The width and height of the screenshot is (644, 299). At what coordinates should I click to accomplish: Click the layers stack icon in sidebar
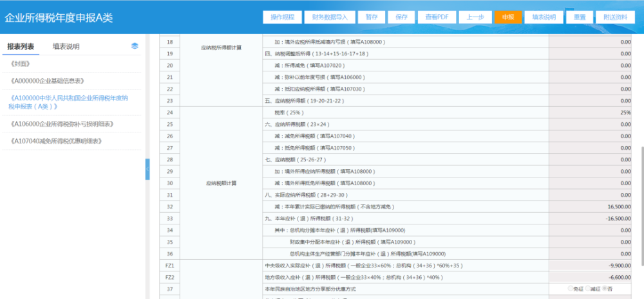pyautogui.click(x=135, y=46)
